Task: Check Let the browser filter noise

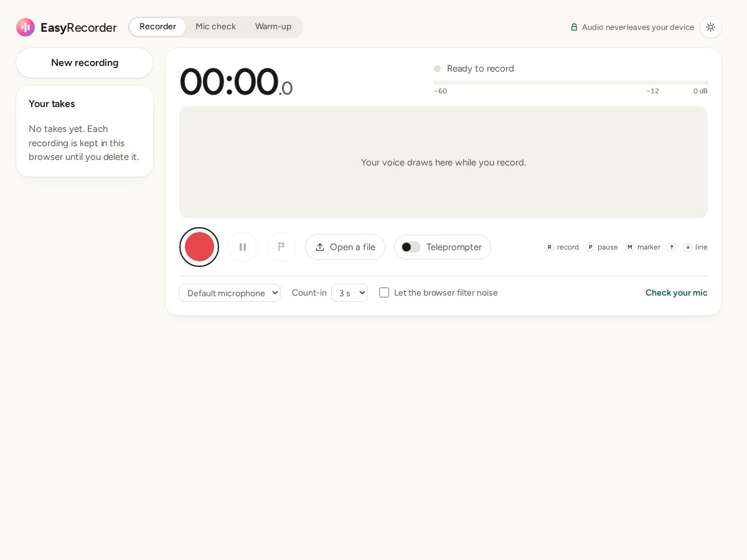Action: tap(384, 292)
